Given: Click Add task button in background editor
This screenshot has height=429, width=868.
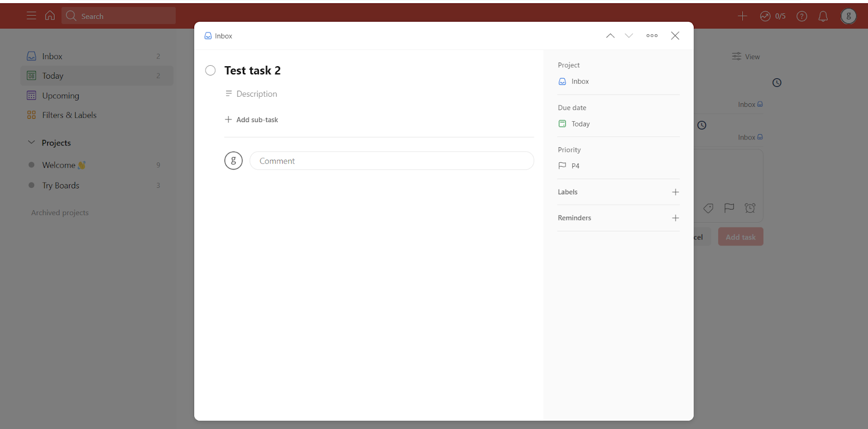Looking at the screenshot, I should coord(741,237).
